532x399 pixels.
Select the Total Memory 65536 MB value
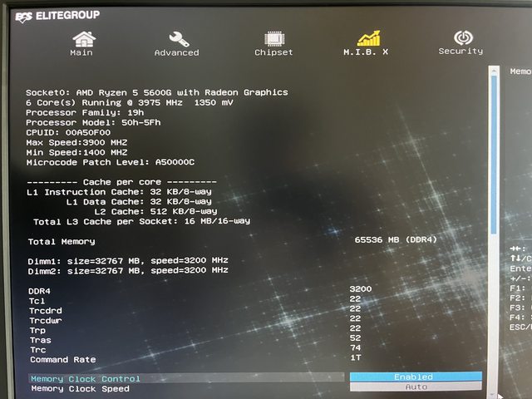(x=395, y=239)
